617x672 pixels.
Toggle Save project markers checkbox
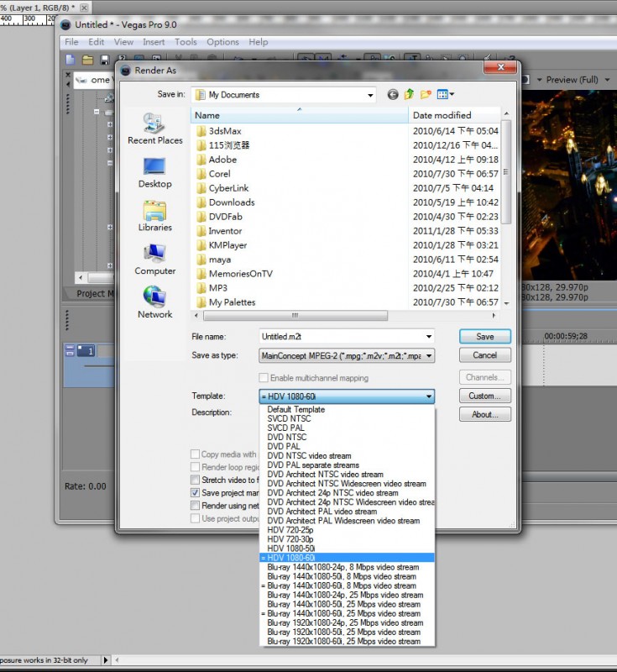(195, 493)
